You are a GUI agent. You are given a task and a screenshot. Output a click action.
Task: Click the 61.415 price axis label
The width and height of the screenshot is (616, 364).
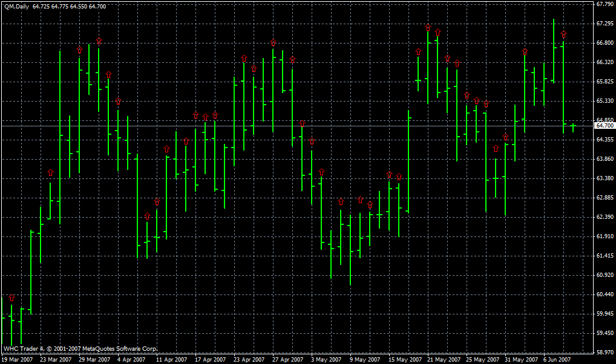605,256
